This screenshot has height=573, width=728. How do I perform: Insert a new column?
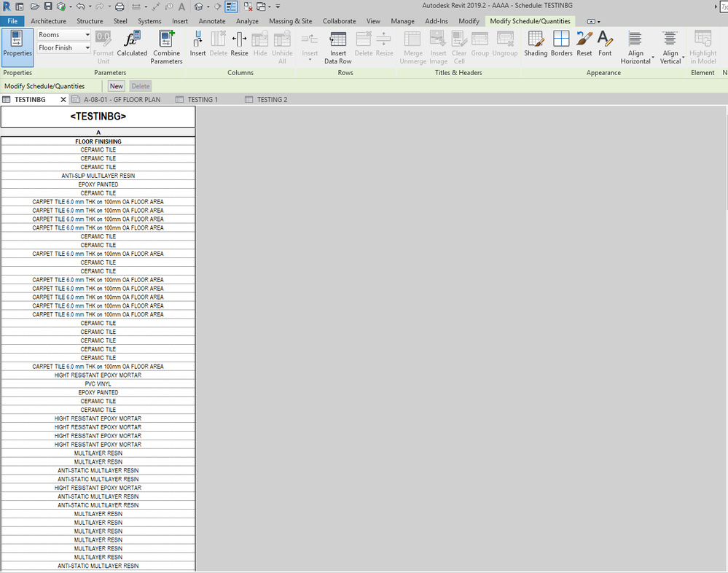[197, 44]
